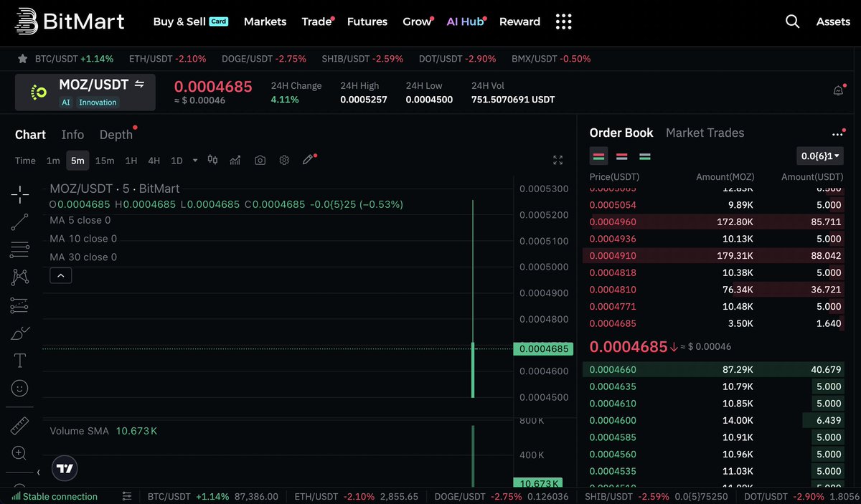Select the 1H timeframe
Screen dimensions: 861x504
tap(131, 161)
